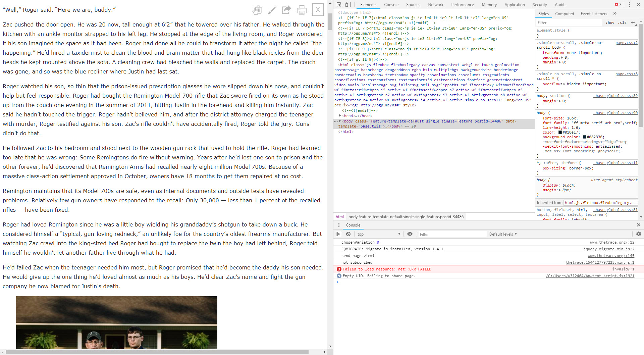Select the Styles sidebar tab
Screen dimensions: 644x355
coord(543,14)
